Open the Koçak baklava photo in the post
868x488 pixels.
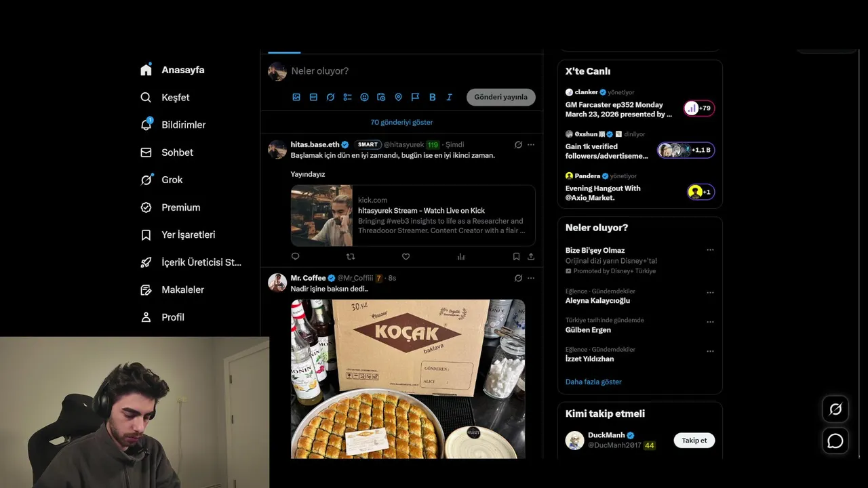point(408,379)
